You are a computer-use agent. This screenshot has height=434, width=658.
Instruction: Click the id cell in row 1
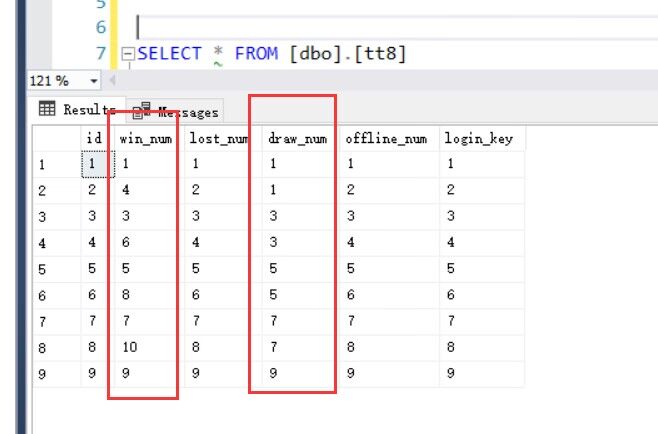pos(98,164)
